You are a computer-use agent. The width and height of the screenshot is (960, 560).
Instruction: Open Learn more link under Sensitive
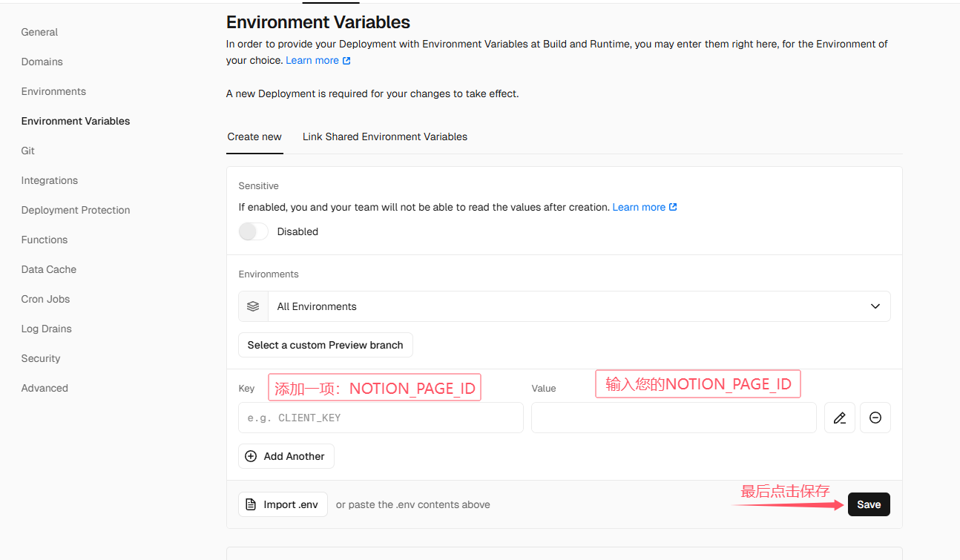(x=638, y=208)
